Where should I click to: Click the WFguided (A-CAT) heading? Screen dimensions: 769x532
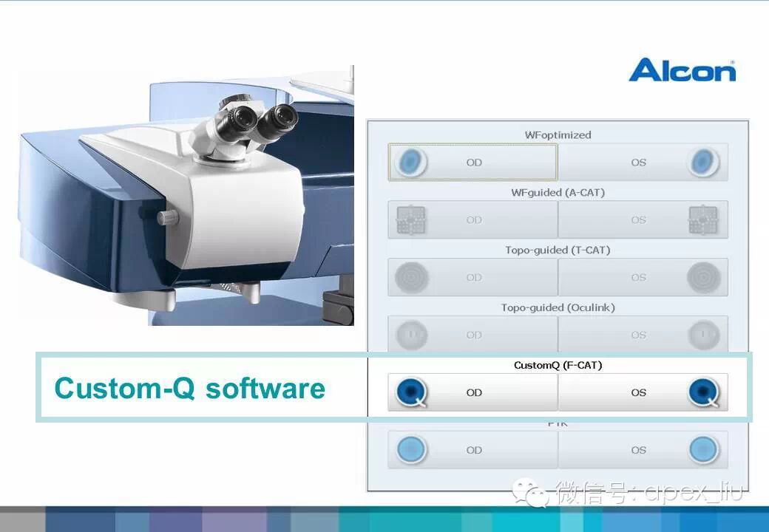coord(558,193)
